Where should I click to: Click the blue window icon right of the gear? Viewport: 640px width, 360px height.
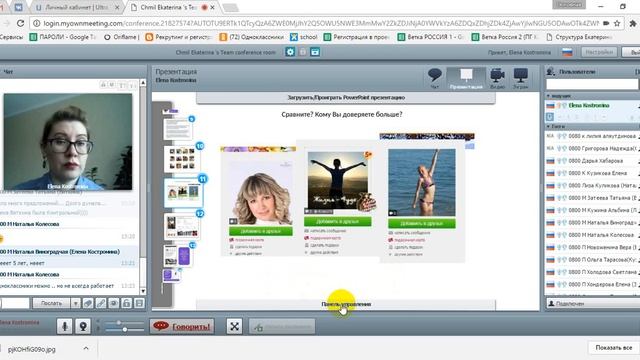pyautogui.click(x=315, y=52)
